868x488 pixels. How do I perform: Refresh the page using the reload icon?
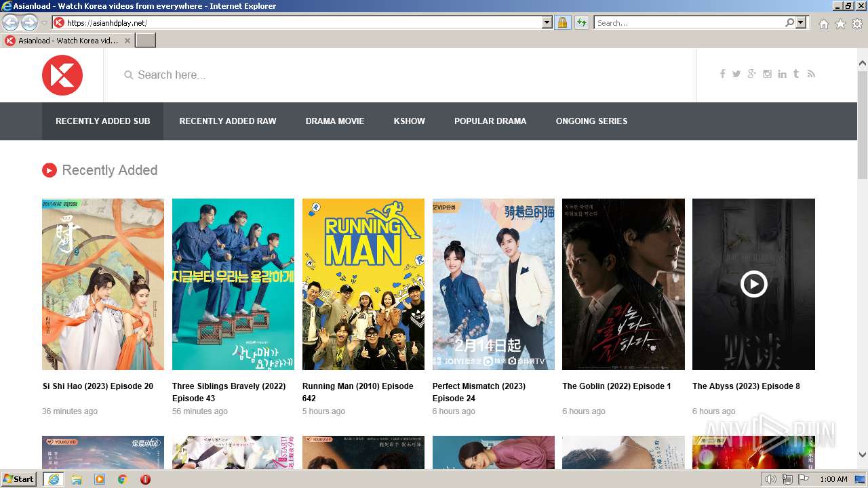(x=582, y=23)
